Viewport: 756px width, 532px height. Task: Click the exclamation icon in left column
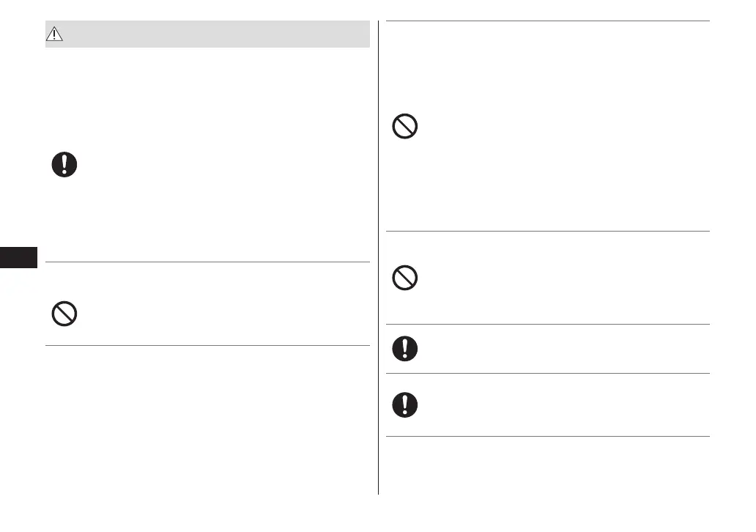point(64,165)
